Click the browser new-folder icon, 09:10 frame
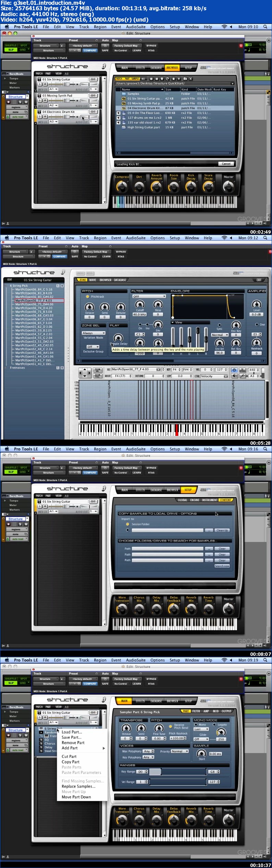272x868 pixels. coord(185,79)
